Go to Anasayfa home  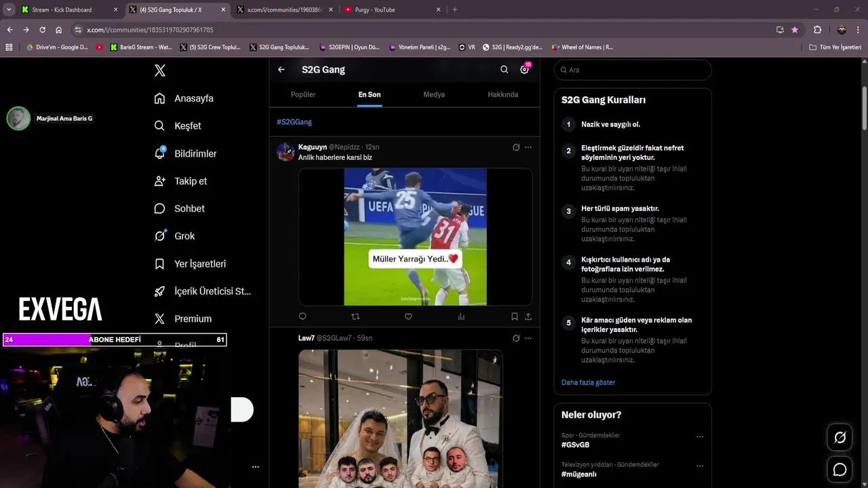click(x=184, y=98)
